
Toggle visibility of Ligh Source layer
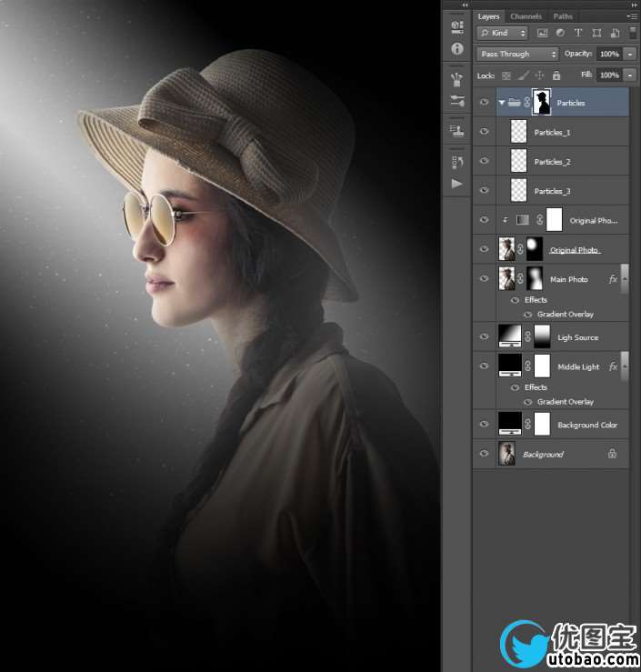(484, 337)
